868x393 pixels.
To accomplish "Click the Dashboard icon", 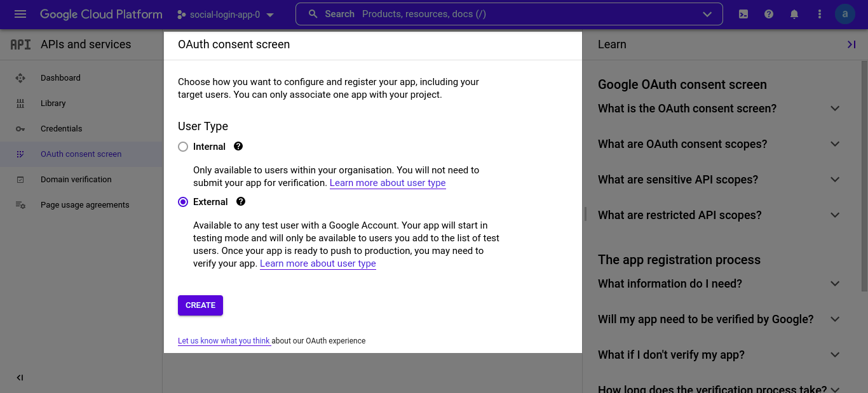I will (20, 78).
